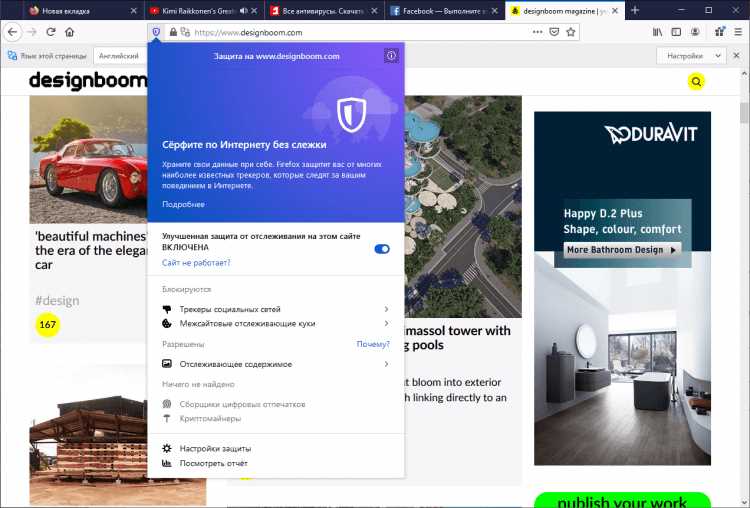750x508 pixels.
Task: Expand Межсайтовые отслеживающие куки details
Action: [276, 324]
